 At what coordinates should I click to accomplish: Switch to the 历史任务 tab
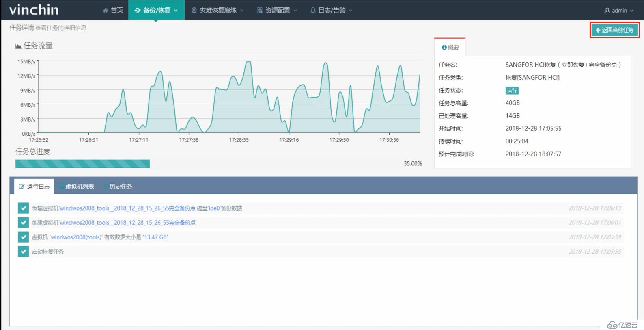[x=118, y=187]
